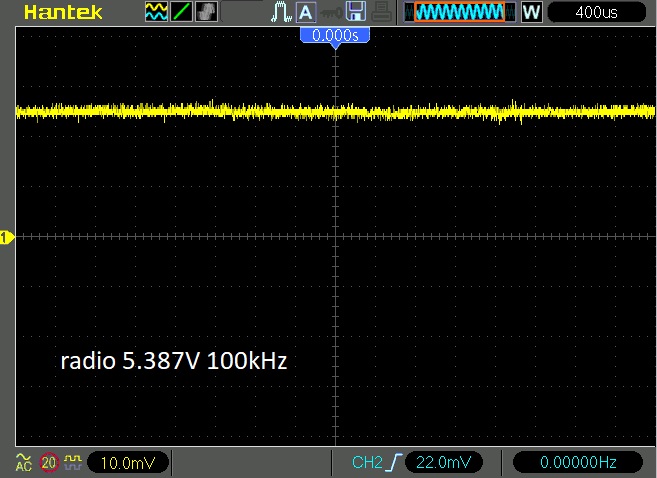The height and width of the screenshot is (478, 657).
Task: Click the rising edge trigger slope icon
Action: point(395,462)
